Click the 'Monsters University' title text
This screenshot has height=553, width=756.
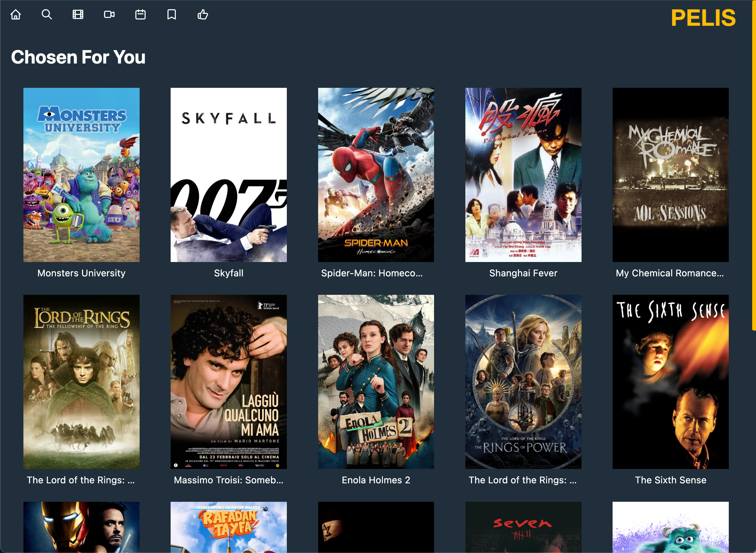pyautogui.click(x=81, y=273)
